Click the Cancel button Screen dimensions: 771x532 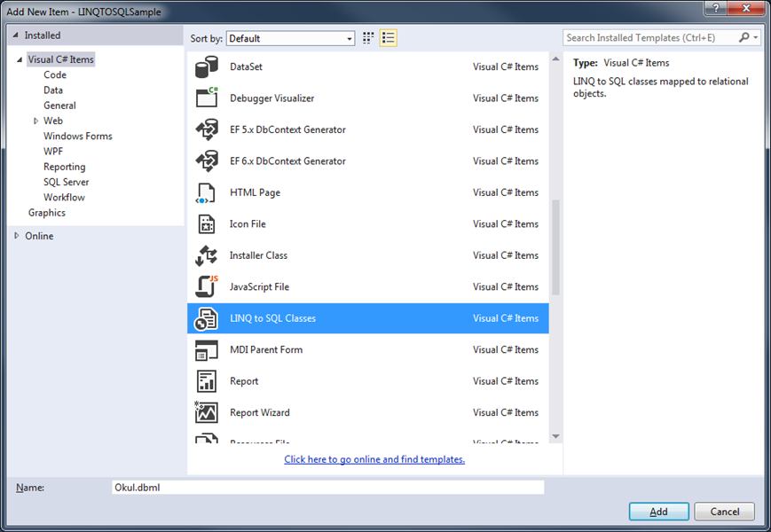click(x=724, y=512)
